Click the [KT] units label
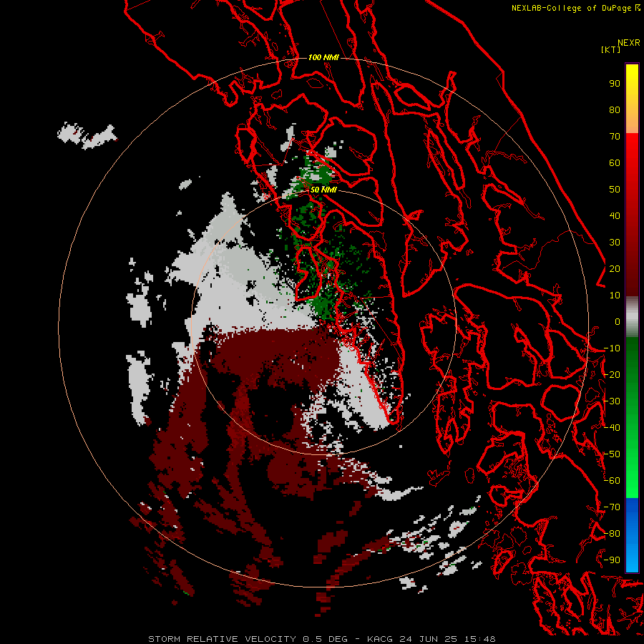Image resolution: width=644 pixels, height=644 pixels. tap(610, 49)
